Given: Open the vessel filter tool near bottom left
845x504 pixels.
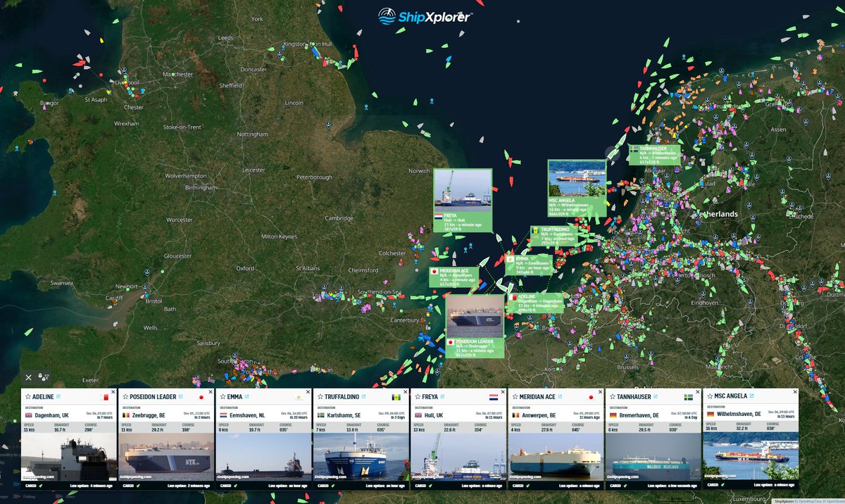Looking at the screenshot, I should point(45,378).
